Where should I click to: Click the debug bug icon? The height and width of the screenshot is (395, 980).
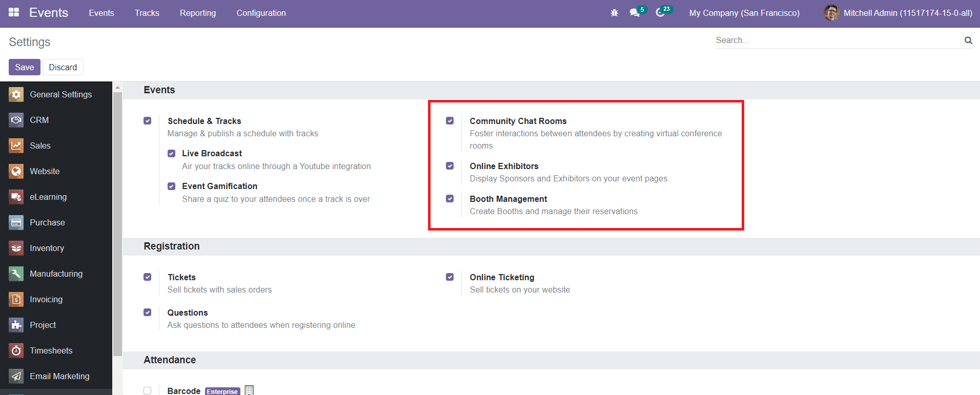614,13
